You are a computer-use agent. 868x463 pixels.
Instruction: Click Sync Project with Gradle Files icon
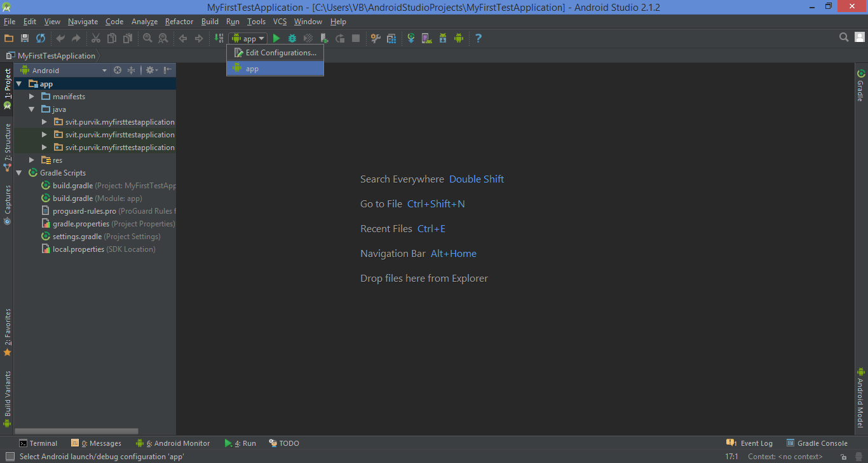(x=411, y=38)
